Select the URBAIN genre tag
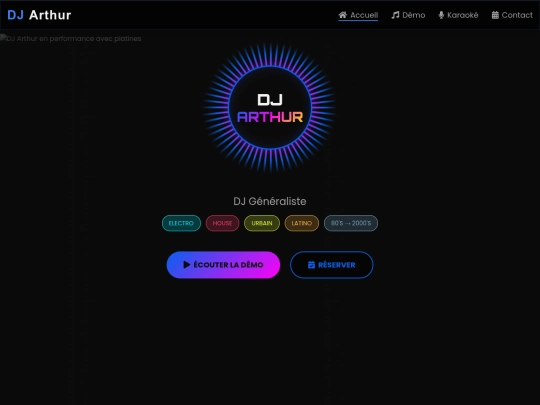Viewport: 540px width, 405px height. [262, 223]
